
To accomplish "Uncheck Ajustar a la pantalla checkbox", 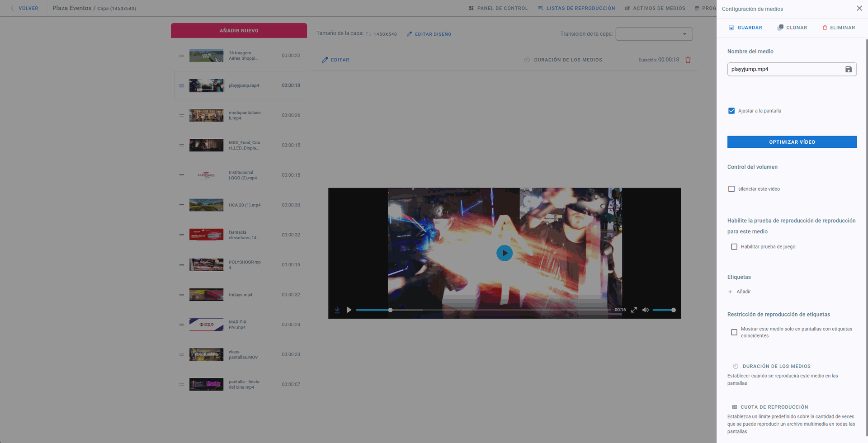I will (x=731, y=111).
